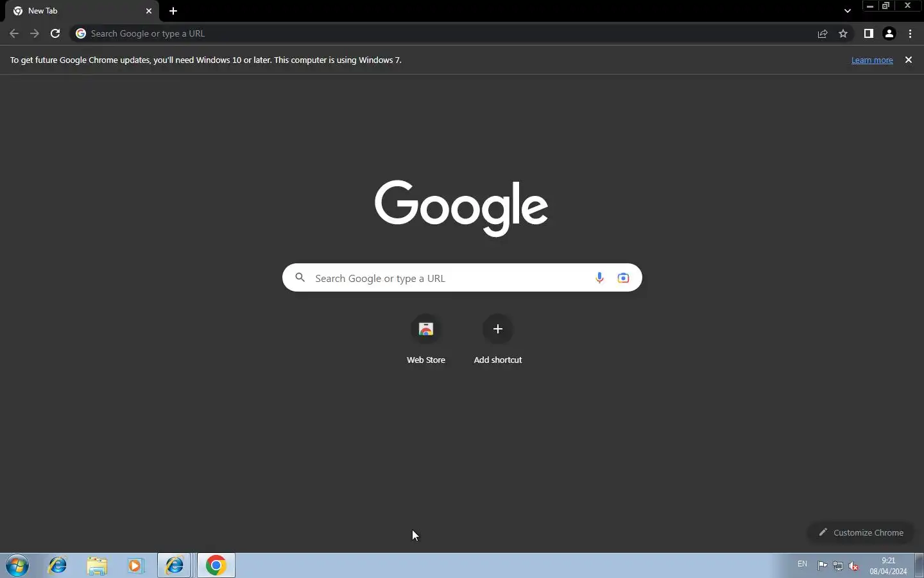Minimize the Chrome window

click(870, 6)
